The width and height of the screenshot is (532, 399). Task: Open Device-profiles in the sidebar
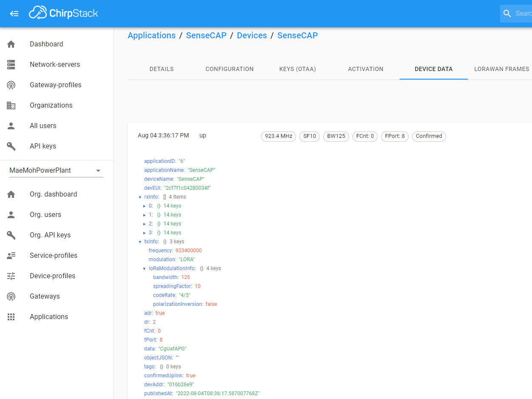(57, 276)
